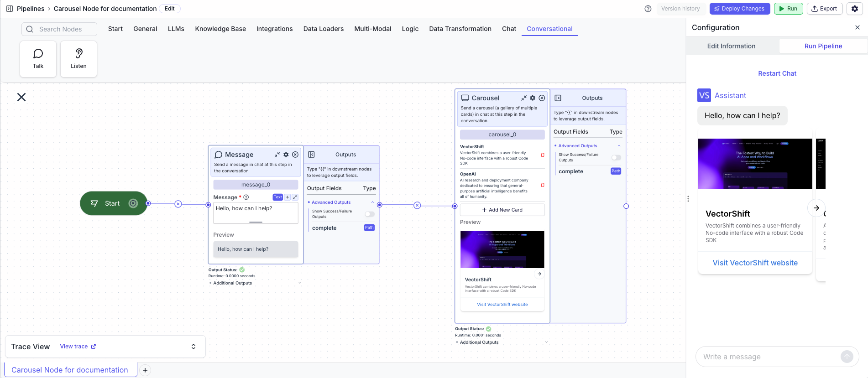This screenshot has width=868, height=378.
Task: Open the LLMs node category
Action: click(176, 29)
